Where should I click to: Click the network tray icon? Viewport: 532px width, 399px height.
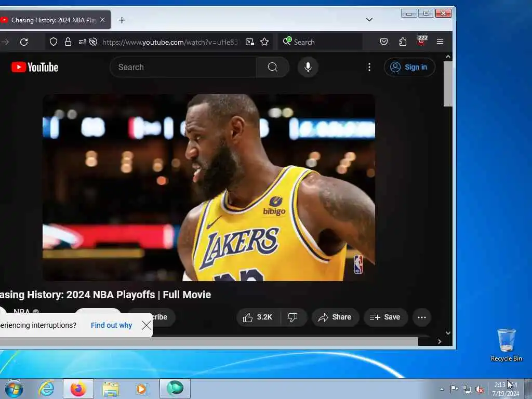pyautogui.click(x=467, y=389)
